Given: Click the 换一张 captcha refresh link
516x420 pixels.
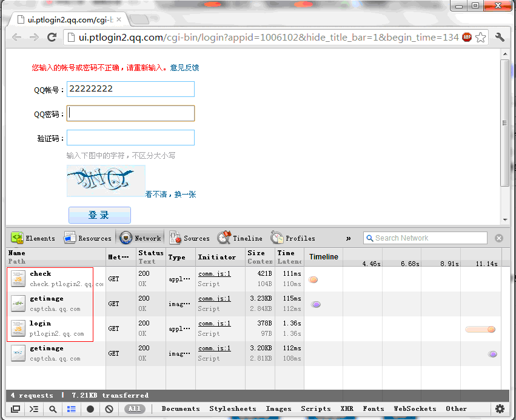Looking at the screenshot, I should [185, 195].
